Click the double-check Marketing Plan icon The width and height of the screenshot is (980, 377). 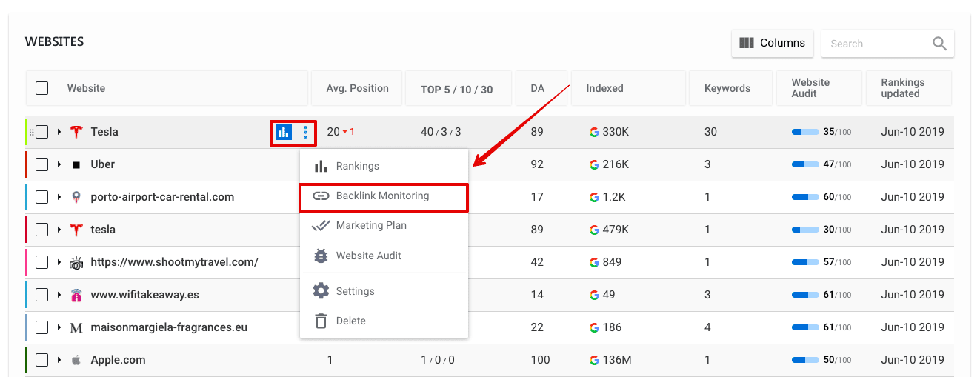point(321,225)
